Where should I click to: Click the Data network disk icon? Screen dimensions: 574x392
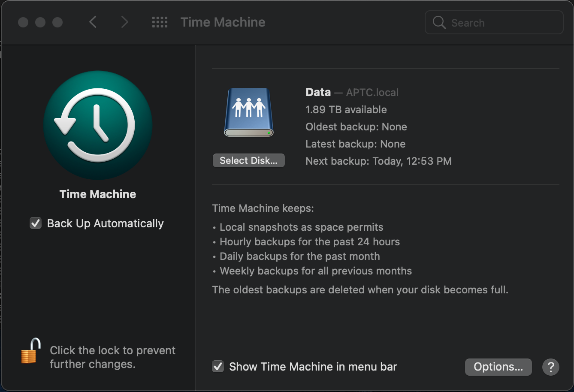(x=248, y=113)
